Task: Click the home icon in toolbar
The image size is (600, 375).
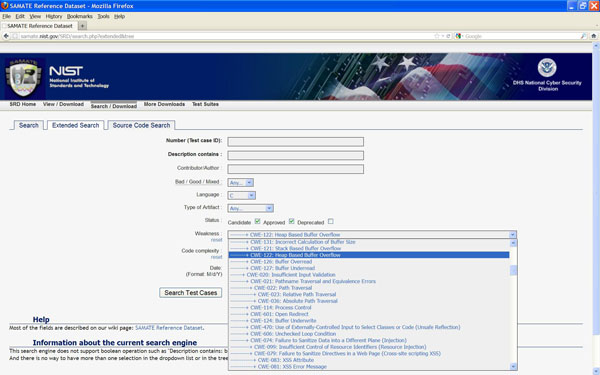Action: pyautogui.click(x=593, y=36)
